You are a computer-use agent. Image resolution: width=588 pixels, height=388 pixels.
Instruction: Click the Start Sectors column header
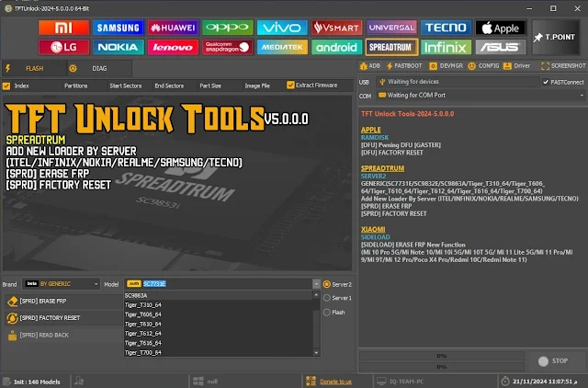(126, 86)
